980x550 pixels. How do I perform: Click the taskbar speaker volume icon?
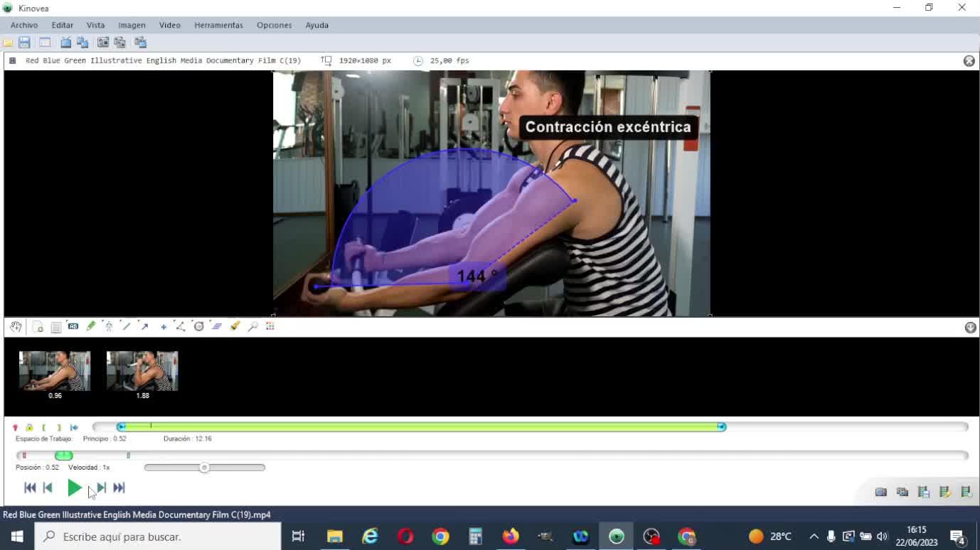[x=883, y=536]
